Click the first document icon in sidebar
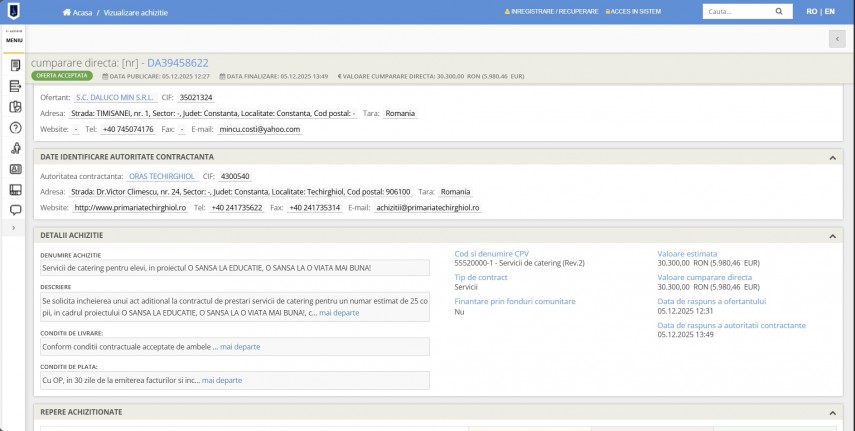 pos(15,65)
